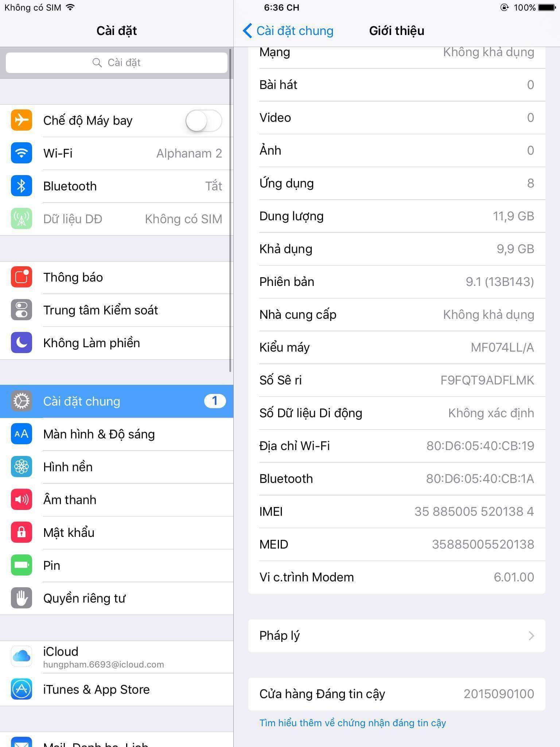This screenshot has width=560, height=747.
Task: Open Tìm hiểu thêm về chứng nhận link
Action: point(353,723)
